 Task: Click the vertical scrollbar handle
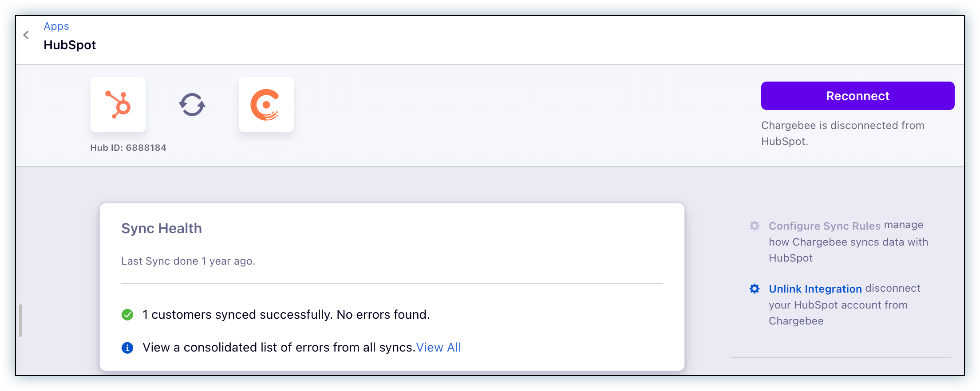point(20,320)
